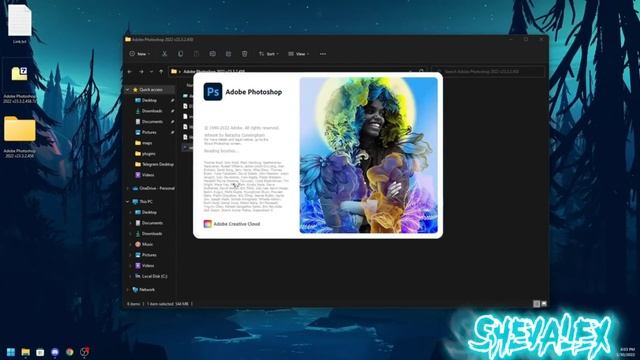
Task: Open Downloads under Quick access
Action: coord(151,111)
